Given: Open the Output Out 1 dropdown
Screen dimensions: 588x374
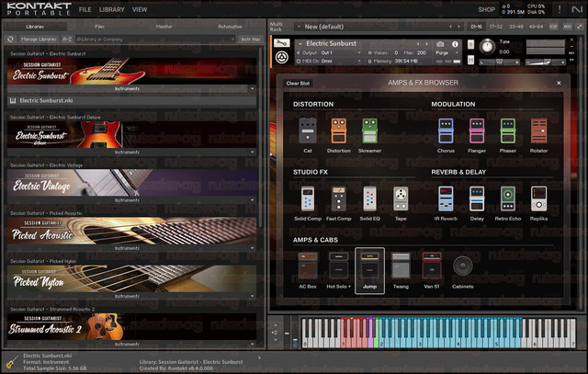Looking at the screenshot, I should pos(330,53).
